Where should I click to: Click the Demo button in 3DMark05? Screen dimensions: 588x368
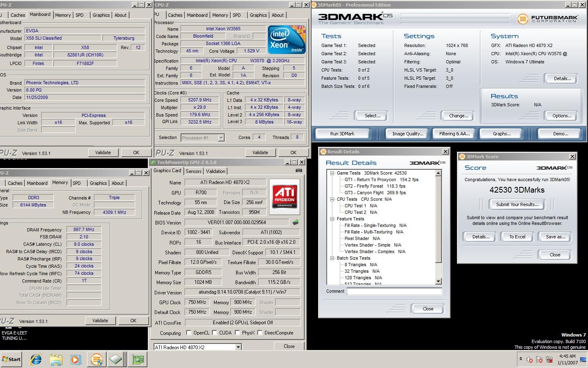point(560,134)
